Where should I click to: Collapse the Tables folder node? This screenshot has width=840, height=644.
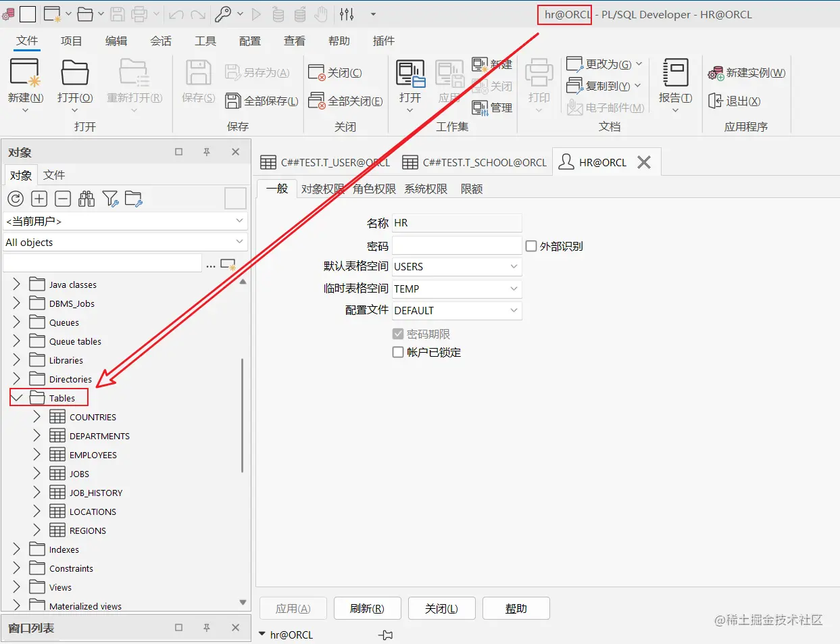17,398
